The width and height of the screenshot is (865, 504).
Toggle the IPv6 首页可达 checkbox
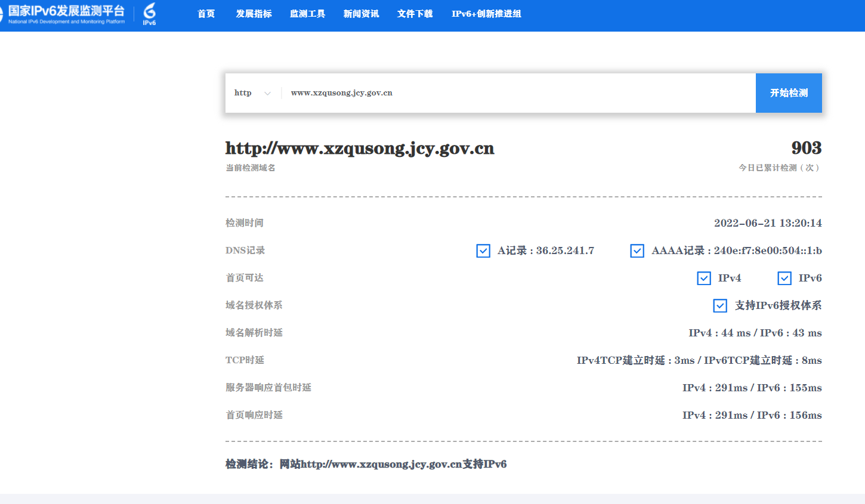tap(784, 279)
